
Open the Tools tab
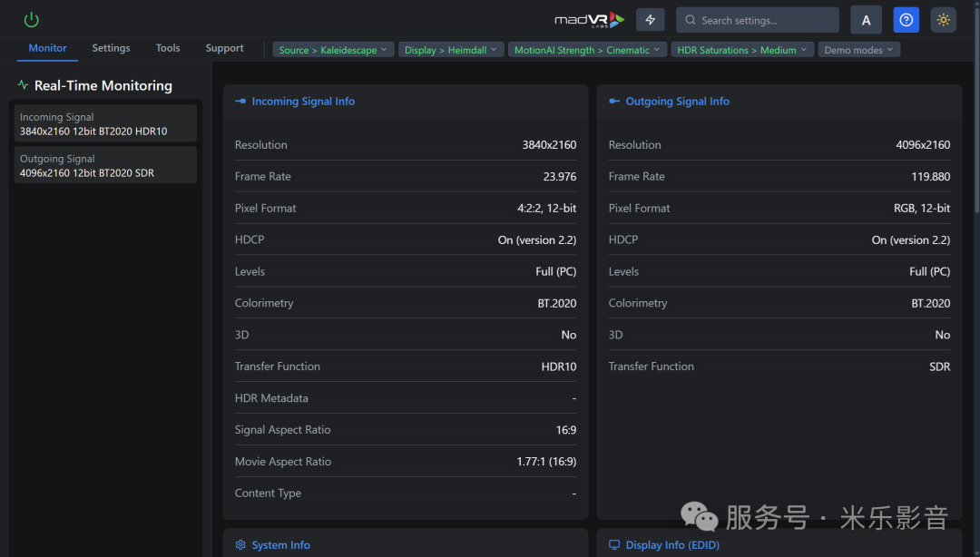pyautogui.click(x=168, y=48)
